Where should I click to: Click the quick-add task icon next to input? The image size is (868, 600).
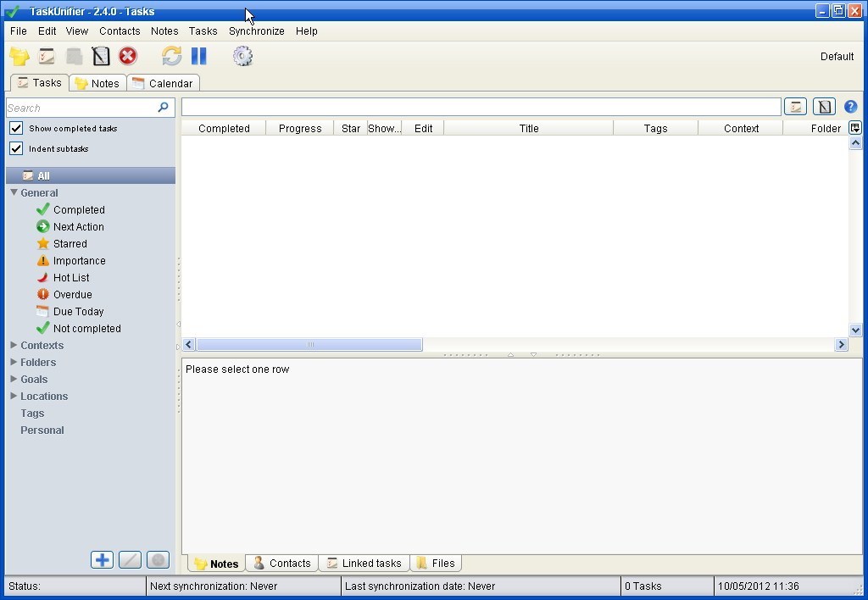[795, 107]
